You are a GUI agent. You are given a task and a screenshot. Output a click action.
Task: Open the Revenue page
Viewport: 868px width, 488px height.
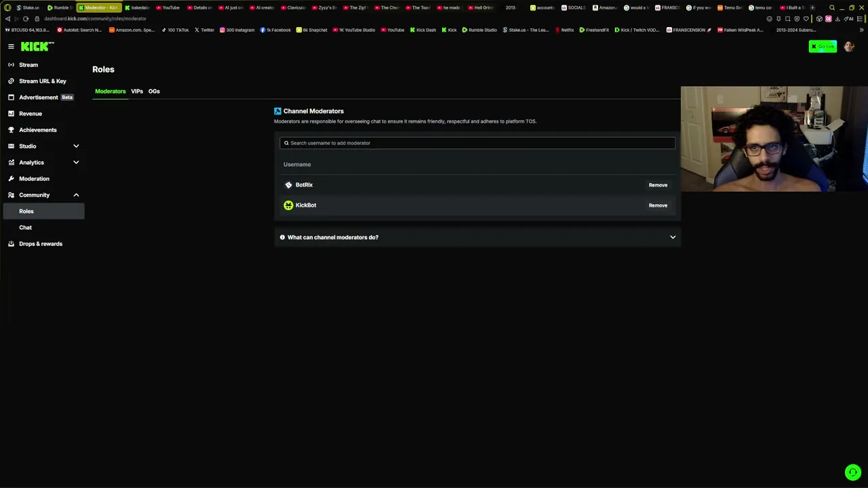coord(31,114)
